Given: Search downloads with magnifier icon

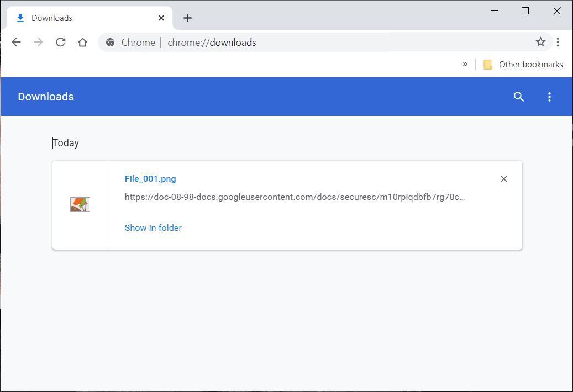Looking at the screenshot, I should click(x=518, y=97).
